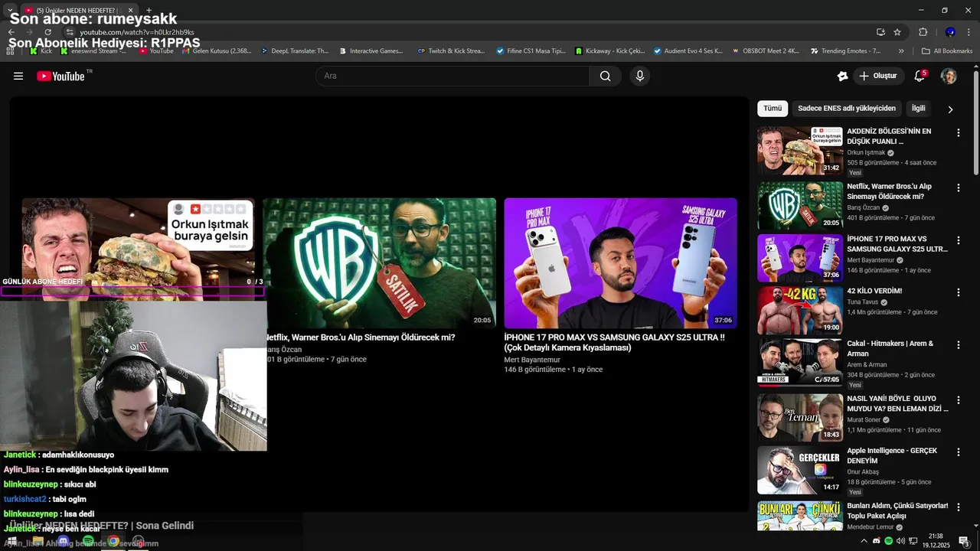Open File Explorer from the taskbar
The width and height of the screenshot is (980, 551).
38,541
